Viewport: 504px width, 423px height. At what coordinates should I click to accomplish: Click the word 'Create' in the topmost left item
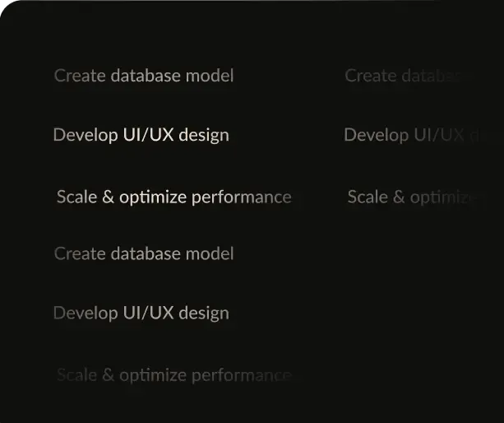coord(80,76)
